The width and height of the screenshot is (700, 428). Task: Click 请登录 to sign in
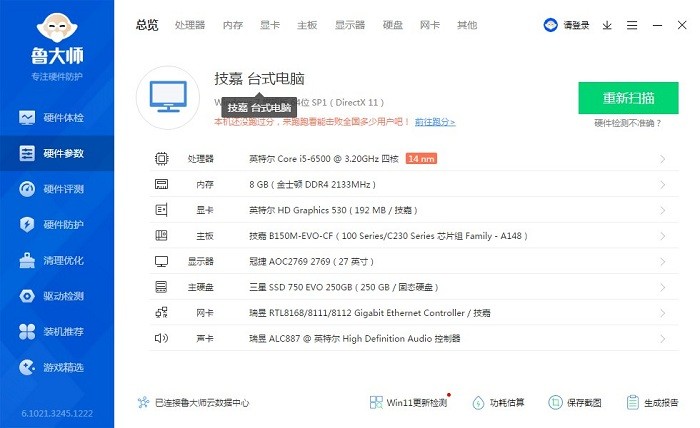tap(567, 26)
